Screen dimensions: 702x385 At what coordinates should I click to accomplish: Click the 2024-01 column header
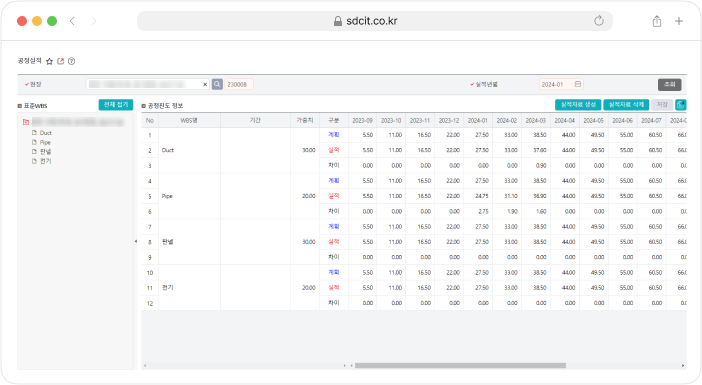pos(478,120)
